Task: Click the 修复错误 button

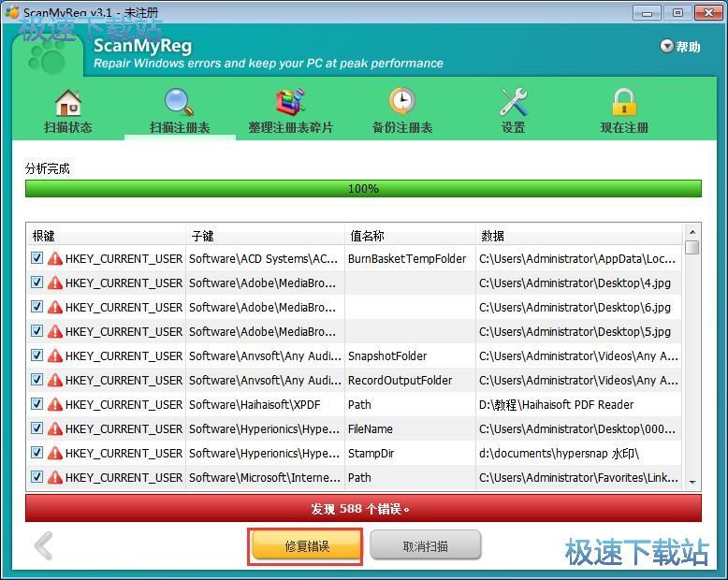Action: pyautogui.click(x=306, y=546)
